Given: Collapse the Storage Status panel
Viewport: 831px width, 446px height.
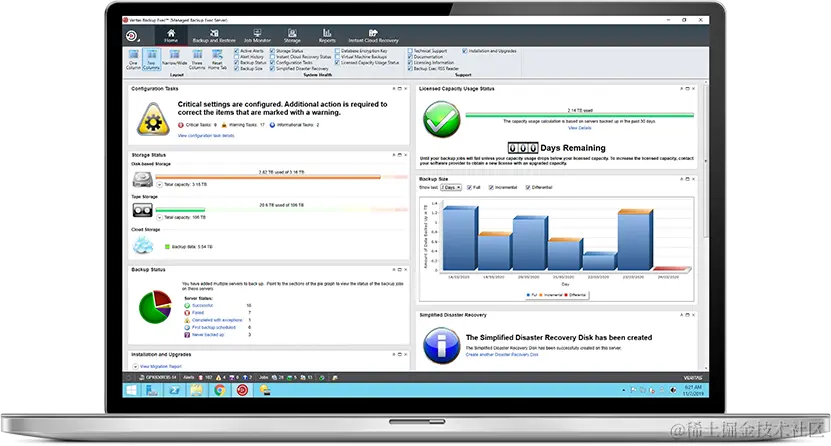Looking at the screenshot, I should [x=394, y=155].
